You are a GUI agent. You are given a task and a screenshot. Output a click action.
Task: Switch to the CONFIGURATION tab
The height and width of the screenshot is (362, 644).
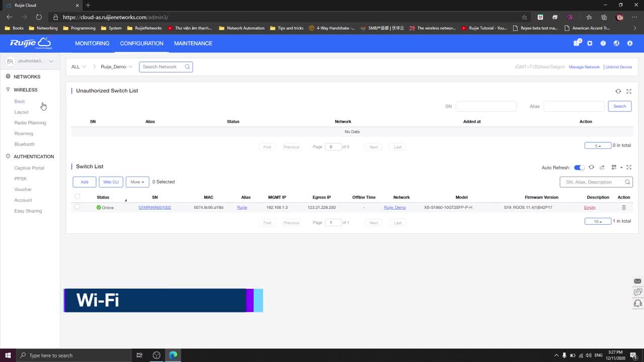point(141,43)
